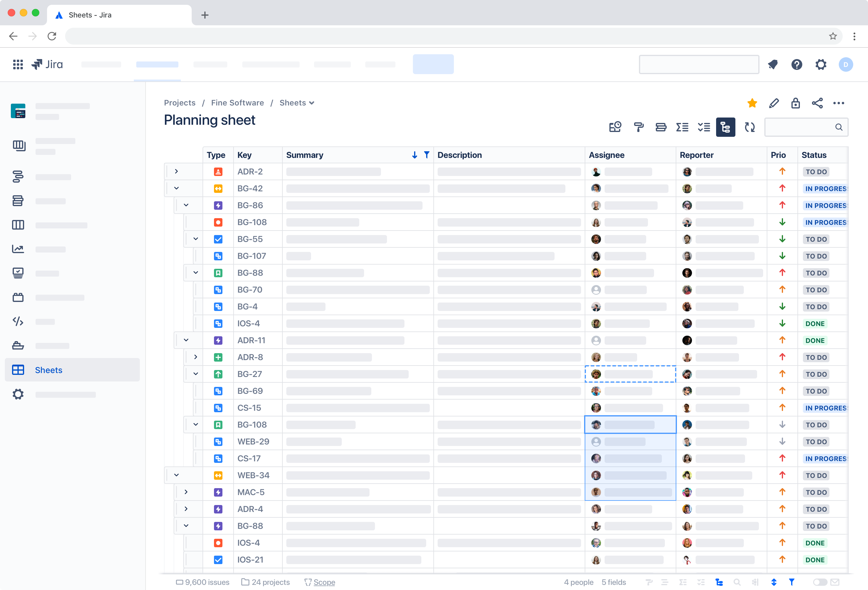Screen dimensions: 868x590
Task: Collapse the BG-86 row
Action: coord(186,205)
